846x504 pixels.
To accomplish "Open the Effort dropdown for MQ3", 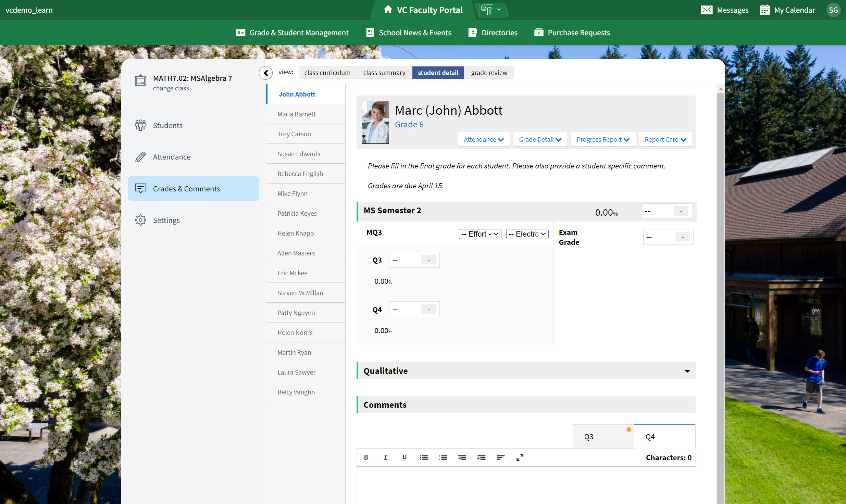I will pos(480,234).
